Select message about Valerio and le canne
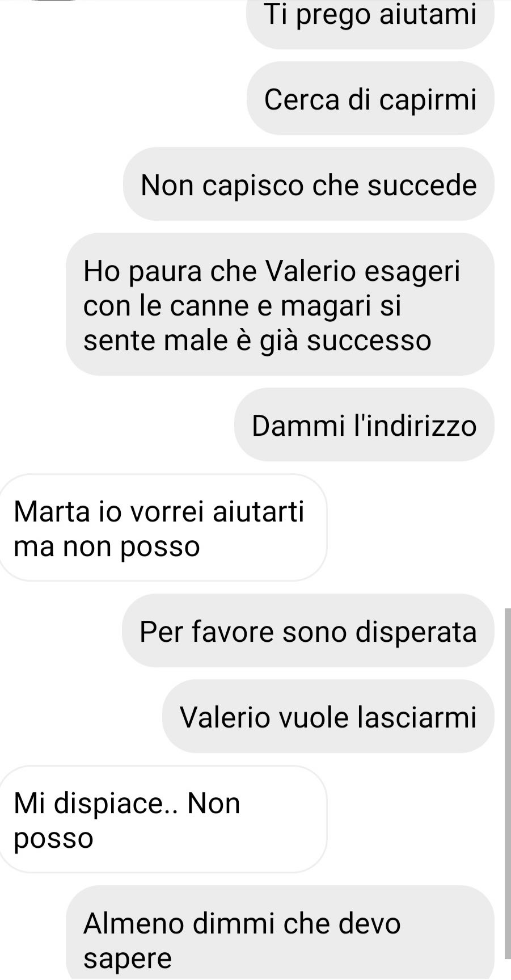 [x=280, y=305]
